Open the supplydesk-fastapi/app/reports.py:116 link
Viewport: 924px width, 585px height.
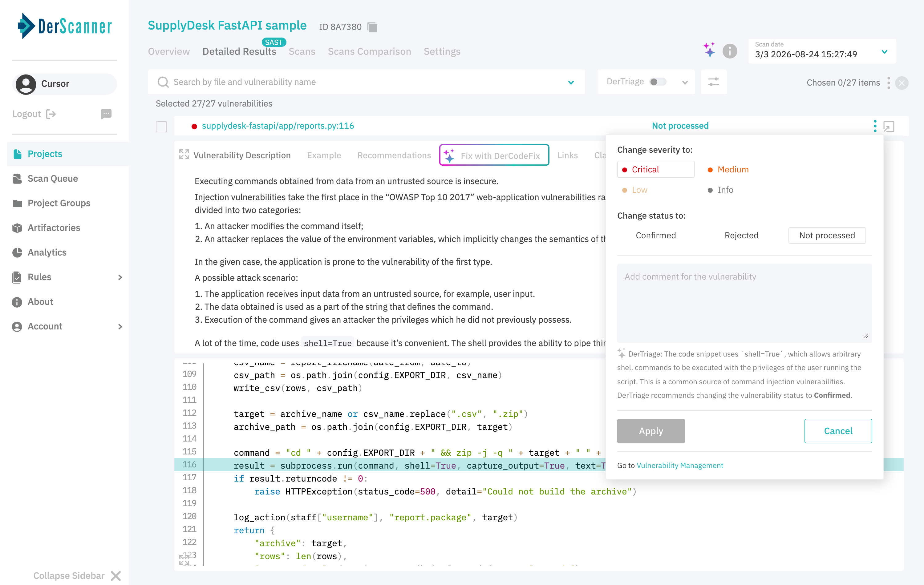(278, 126)
